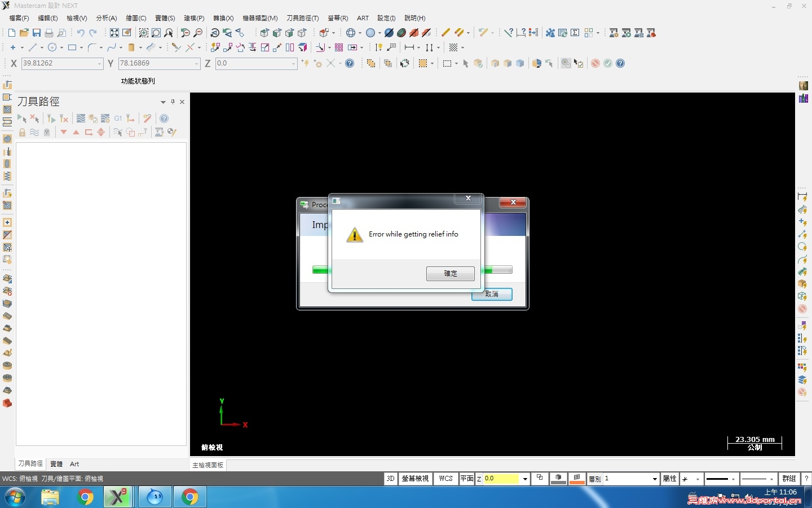The width and height of the screenshot is (812, 508).
Task: Toggle the 3D mode in status bar
Action: pyautogui.click(x=390, y=479)
